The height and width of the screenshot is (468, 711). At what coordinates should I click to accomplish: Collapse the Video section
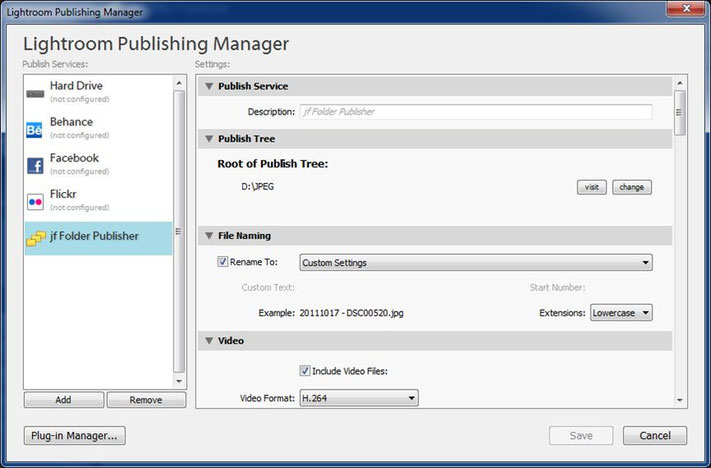click(x=209, y=341)
